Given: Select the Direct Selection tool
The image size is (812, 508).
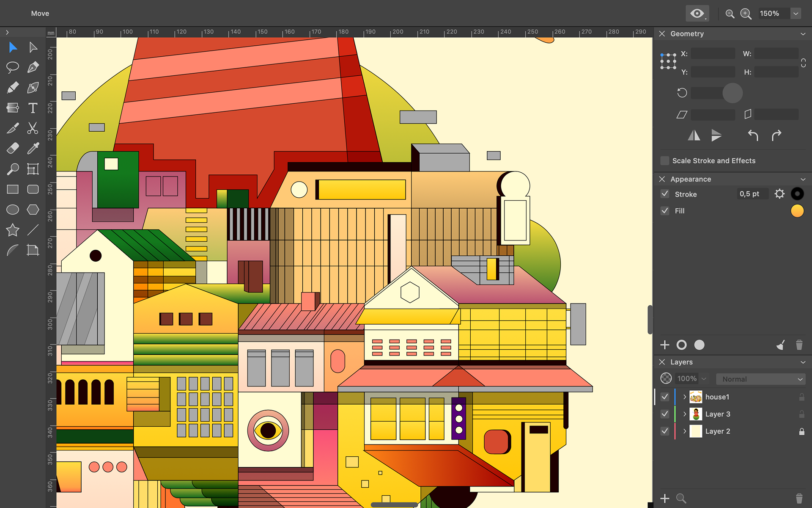Looking at the screenshot, I should click(x=33, y=47).
